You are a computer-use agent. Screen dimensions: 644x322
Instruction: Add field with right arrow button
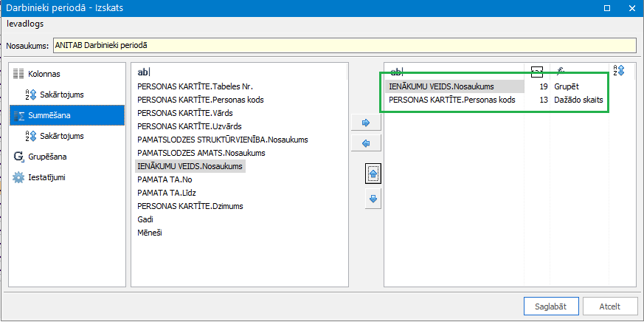click(x=367, y=123)
